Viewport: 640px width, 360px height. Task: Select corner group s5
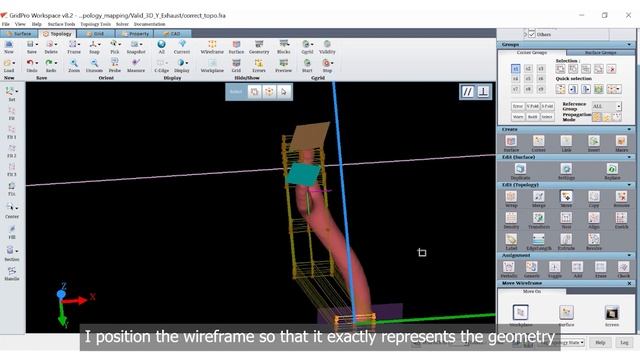[528, 78]
